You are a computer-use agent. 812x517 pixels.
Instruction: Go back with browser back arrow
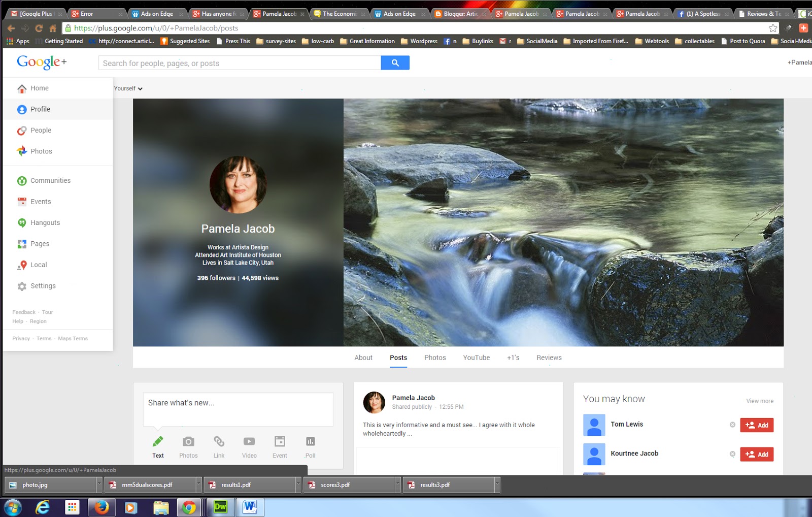click(11, 28)
